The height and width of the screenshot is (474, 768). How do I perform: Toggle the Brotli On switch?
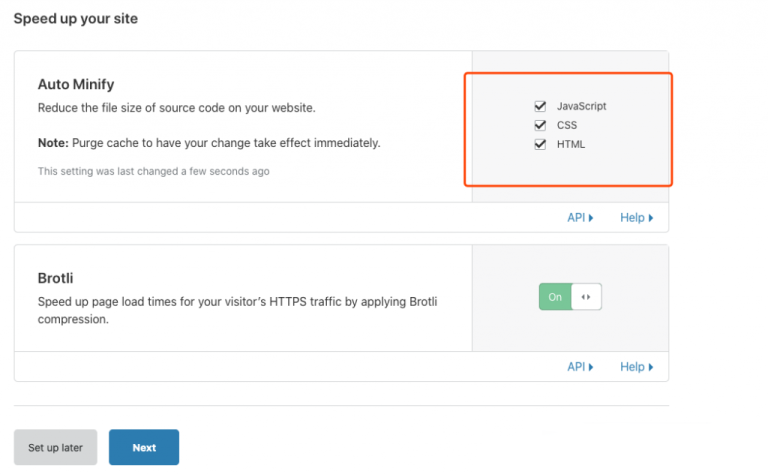(570, 297)
